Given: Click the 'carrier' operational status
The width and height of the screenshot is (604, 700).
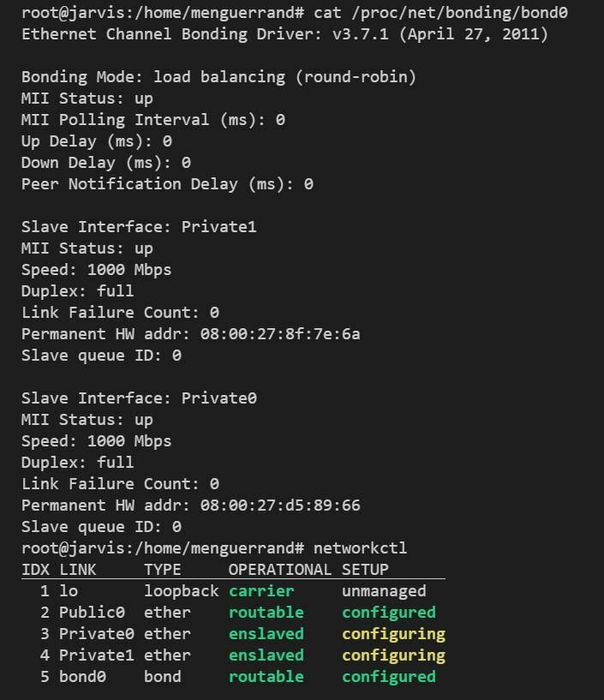Looking at the screenshot, I should (x=261, y=591).
